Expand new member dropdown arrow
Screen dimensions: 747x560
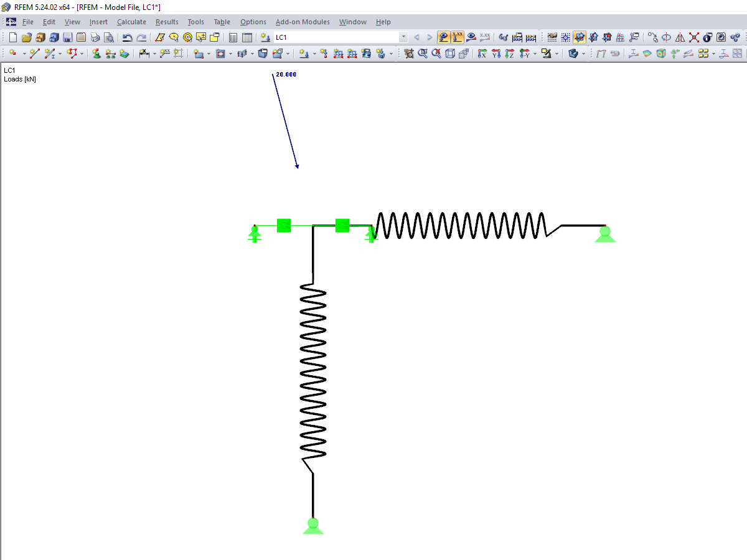click(x=60, y=54)
